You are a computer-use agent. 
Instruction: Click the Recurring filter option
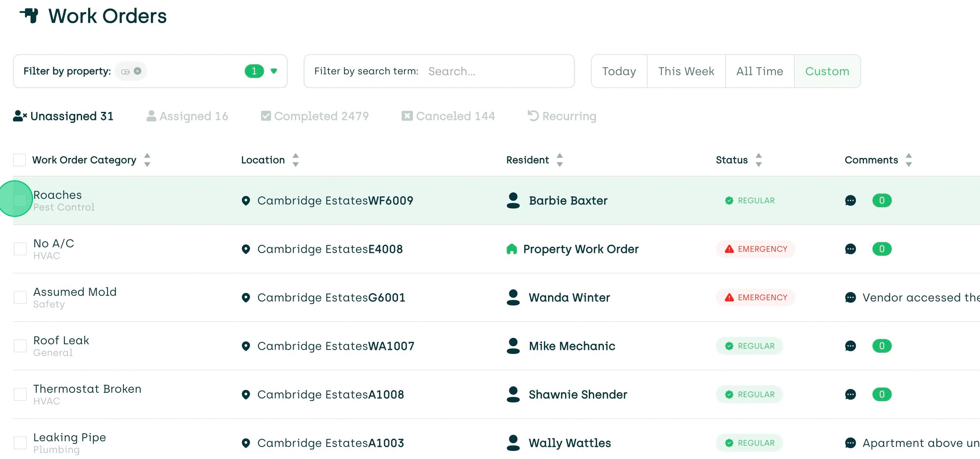(562, 116)
